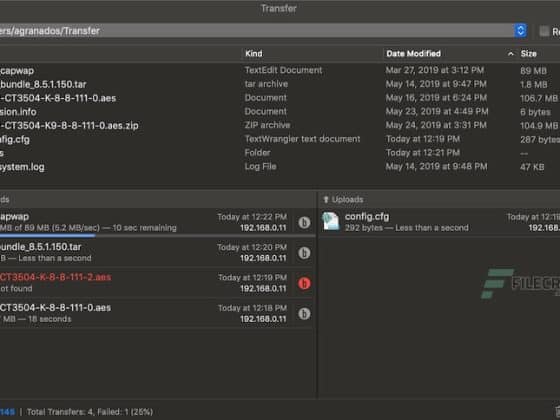Click the reveal icon for the capwap download
This screenshot has height=420, width=560.
tap(304, 222)
